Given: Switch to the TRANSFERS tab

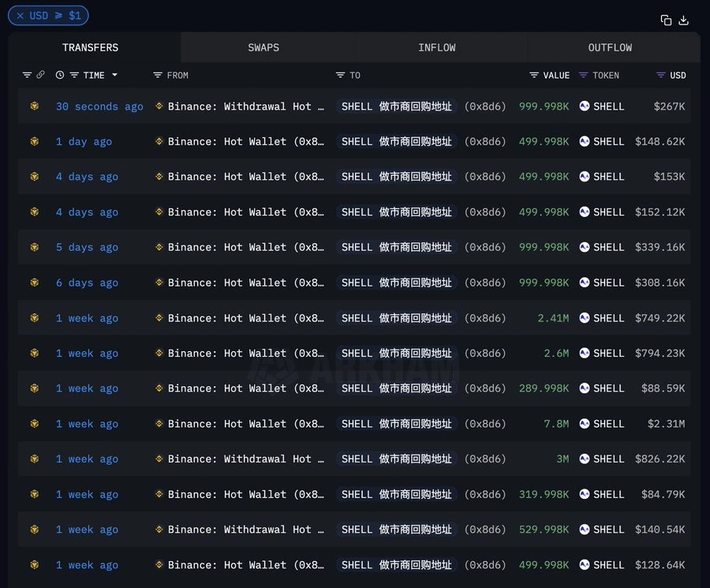Looking at the screenshot, I should pos(90,47).
